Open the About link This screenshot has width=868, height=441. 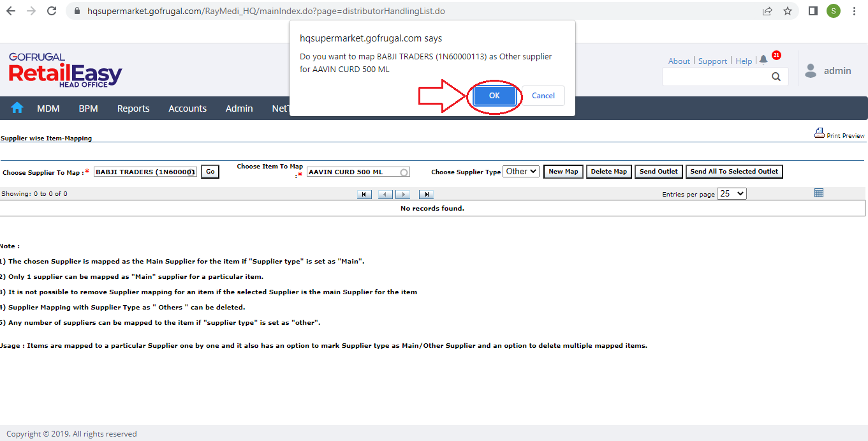679,61
